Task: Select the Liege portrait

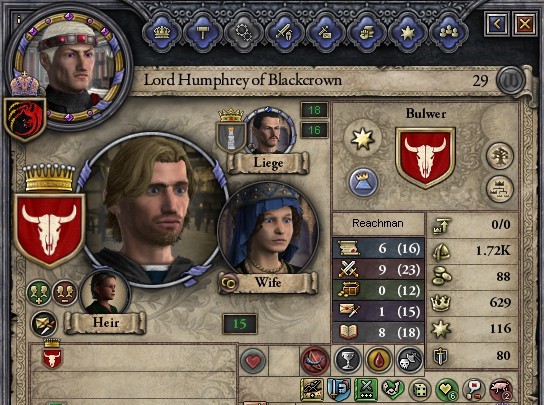Action: [270, 131]
